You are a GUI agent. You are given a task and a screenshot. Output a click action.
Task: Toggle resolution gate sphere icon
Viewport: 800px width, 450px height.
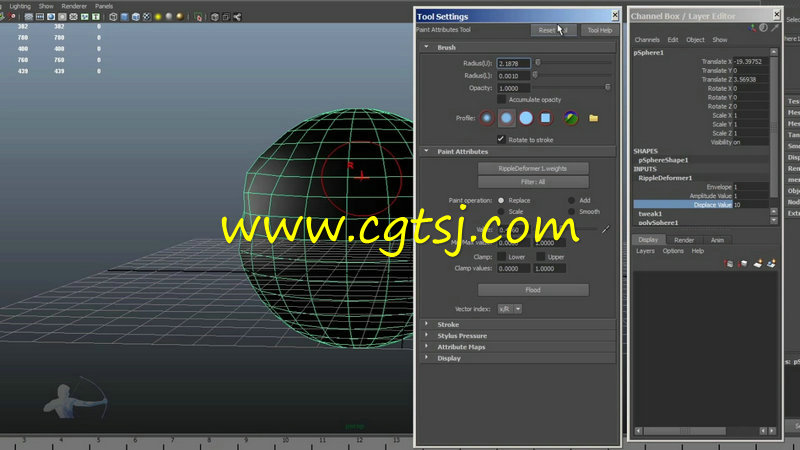51,17
